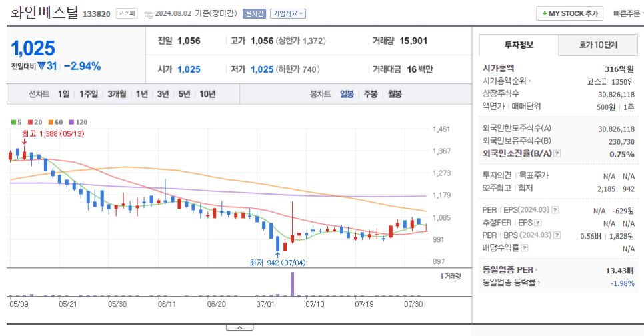Click the 실시간 badge
Image resolution: width=644 pixels, height=336 pixels.
click(x=255, y=13)
